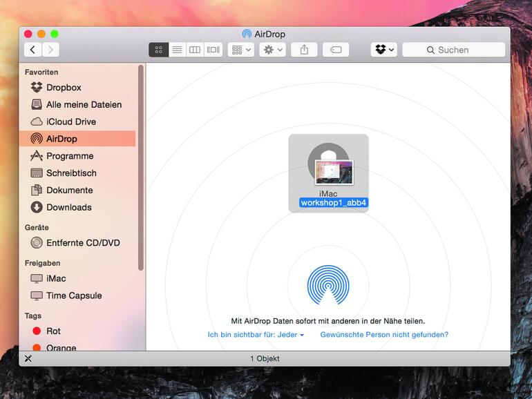Go back with the left chevron button
532x399 pixels.
33,50
